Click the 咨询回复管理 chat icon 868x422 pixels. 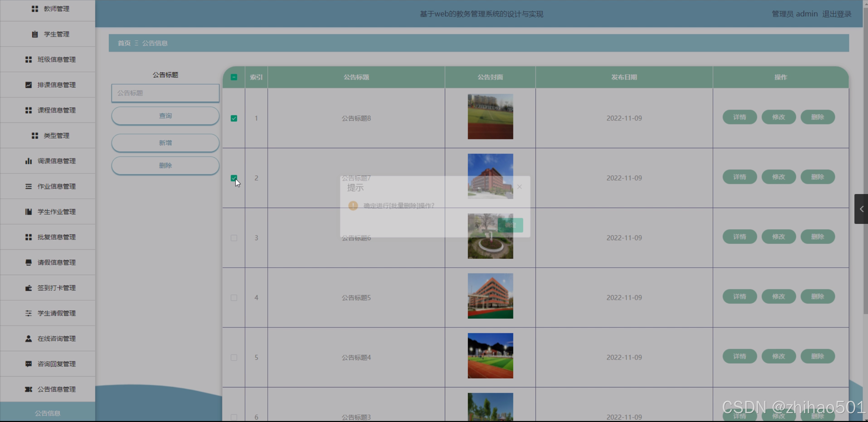[28, 364]
